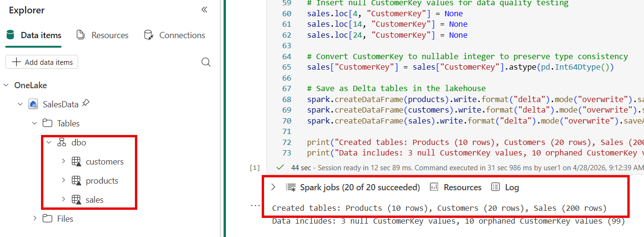Select the customers table name
This screenshot has width=644, height=237.
click(104, 162)
